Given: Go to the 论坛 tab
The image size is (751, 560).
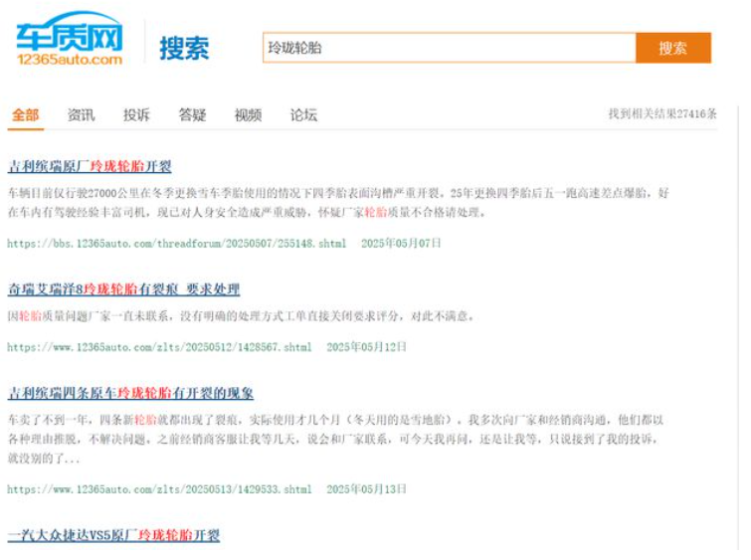Looking at the screenshot, I should 303,115.
